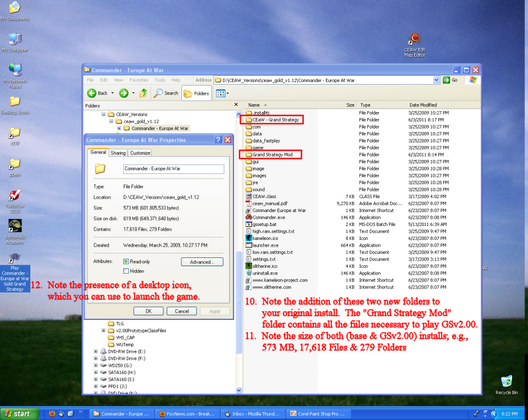528x420 pixels.
Task: Open the Favorites menu
Action: coord(139,80)
